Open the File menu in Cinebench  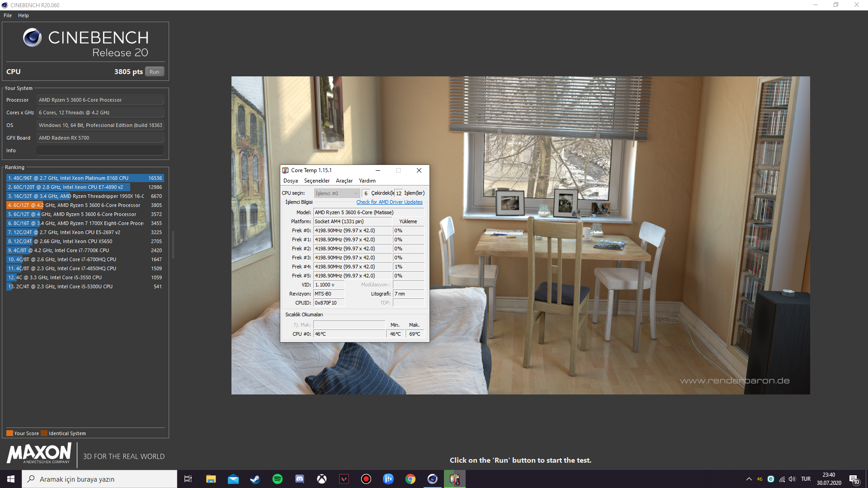8,15
